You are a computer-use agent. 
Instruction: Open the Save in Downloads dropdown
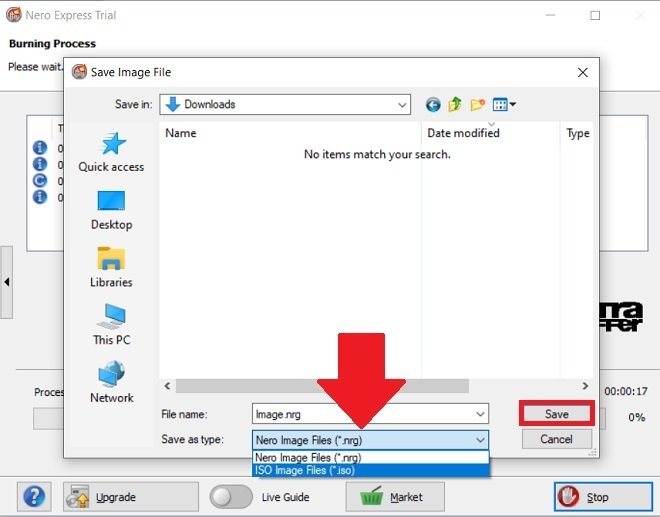[285, 104]
